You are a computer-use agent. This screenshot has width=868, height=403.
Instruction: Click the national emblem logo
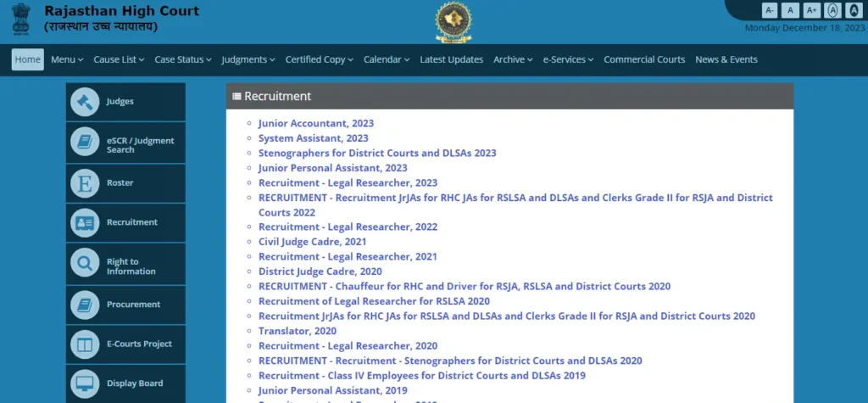[21, 20]
